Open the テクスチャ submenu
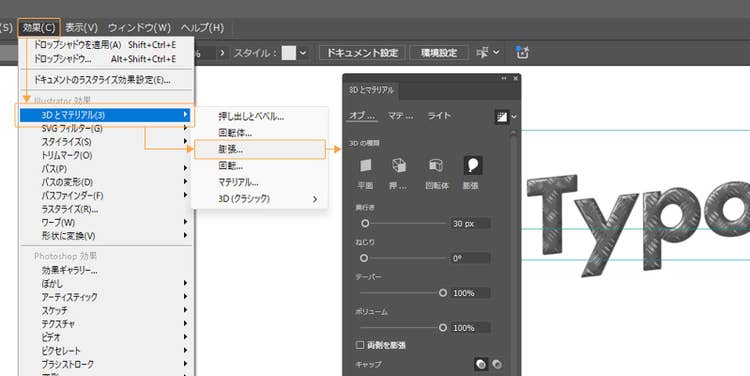This screenshot has height=376, width=750. point(106,323)
